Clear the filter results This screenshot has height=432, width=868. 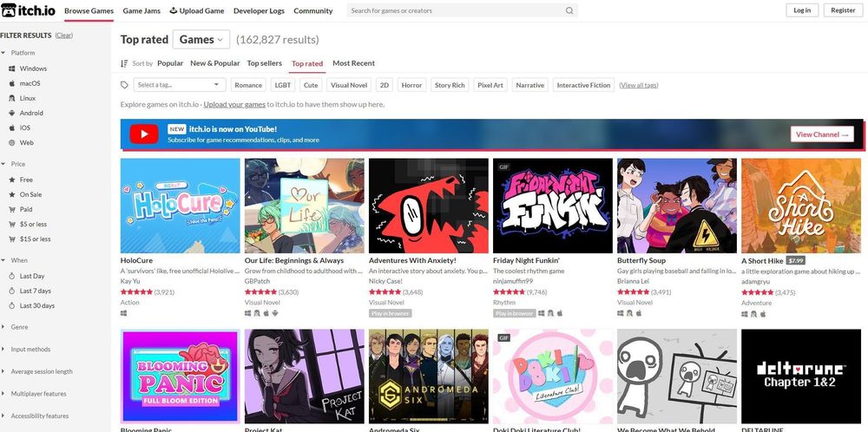[x=63, y=36]
